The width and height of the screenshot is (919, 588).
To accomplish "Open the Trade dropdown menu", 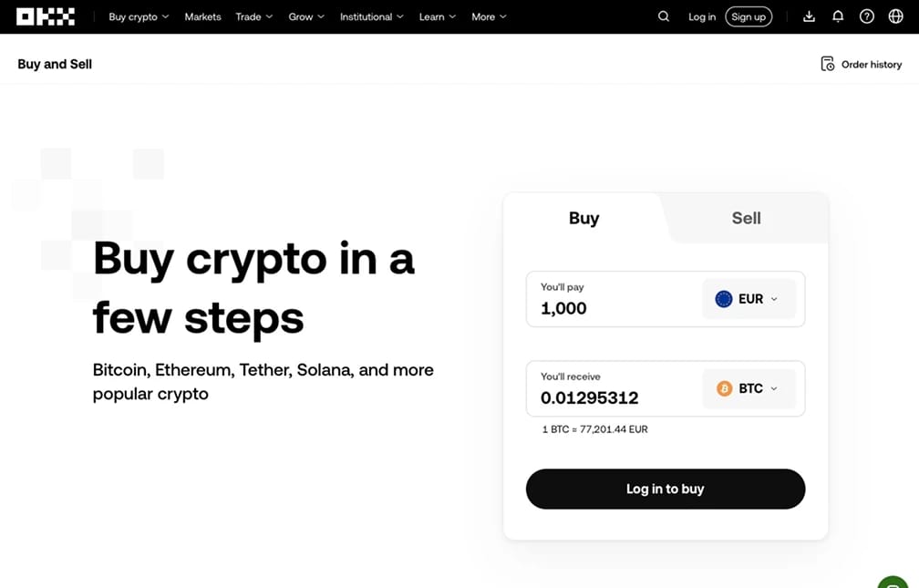I will coord(254,16).
